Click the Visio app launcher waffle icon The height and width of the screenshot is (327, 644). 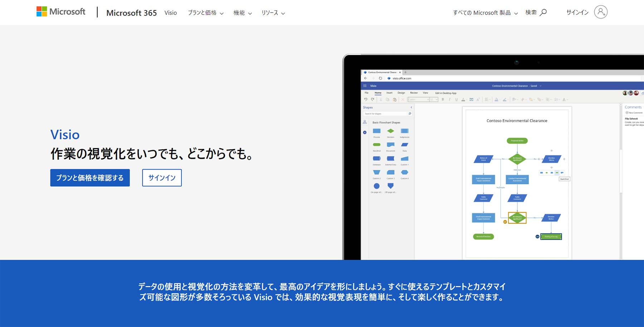coord(365,86)
